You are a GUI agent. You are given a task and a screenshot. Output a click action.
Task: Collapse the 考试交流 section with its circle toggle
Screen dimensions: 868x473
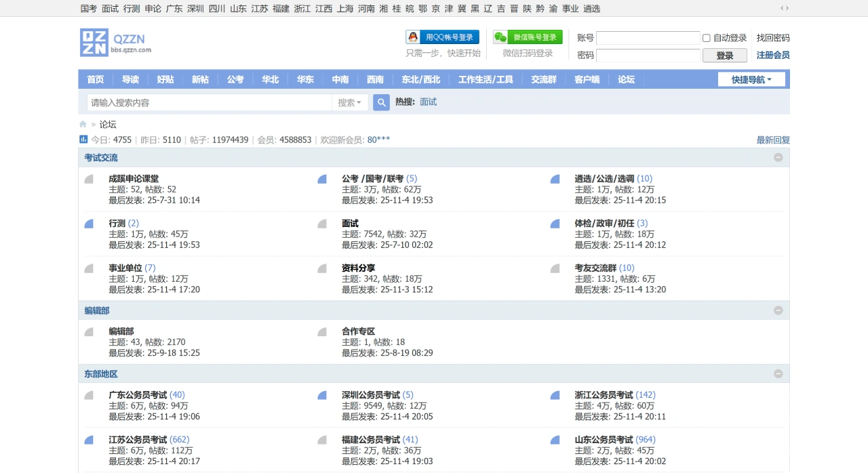[x=778, y=157]
